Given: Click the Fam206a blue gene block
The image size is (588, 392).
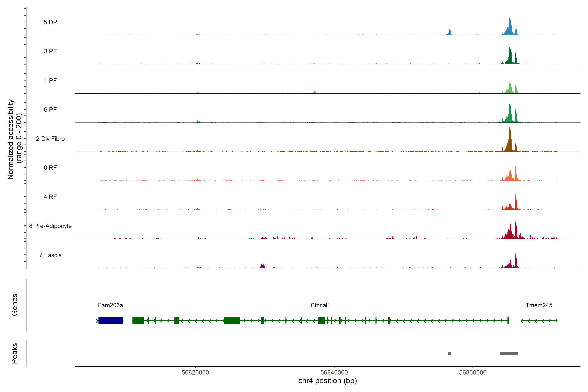Looking at the screenshot, I should 111,320.
